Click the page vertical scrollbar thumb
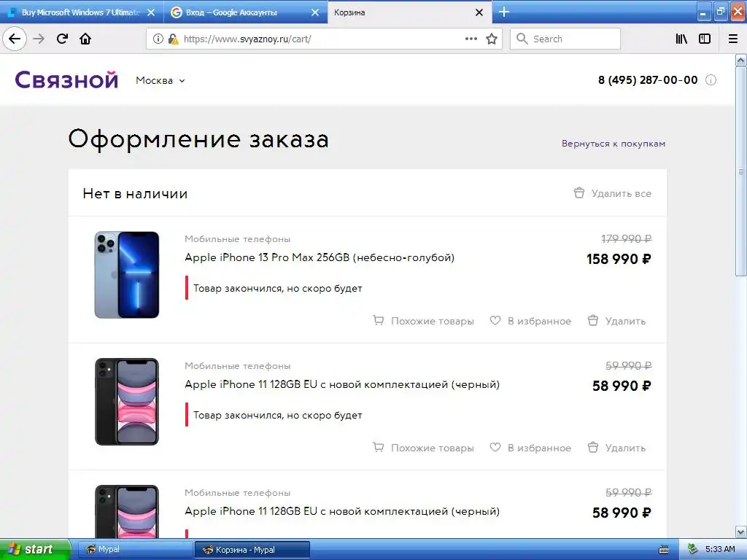This screenshot has height=560, width=747. (x=740, y=171)
